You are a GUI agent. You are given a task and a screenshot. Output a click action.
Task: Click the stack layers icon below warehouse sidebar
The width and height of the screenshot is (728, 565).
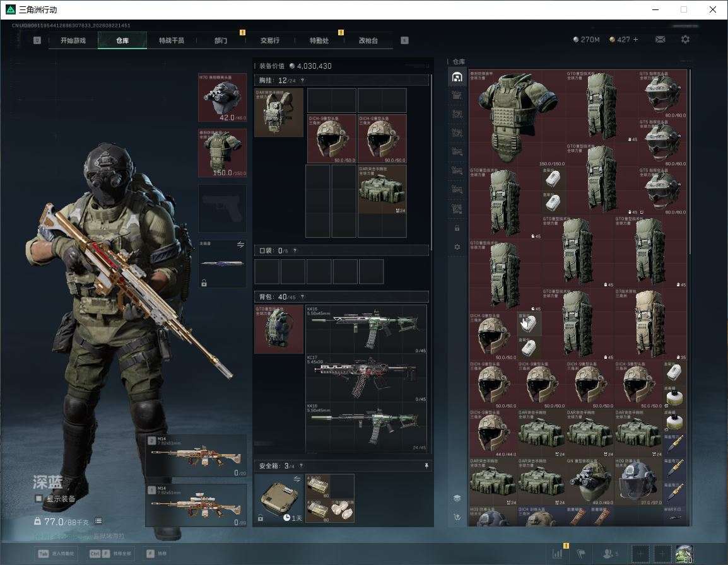457,498
